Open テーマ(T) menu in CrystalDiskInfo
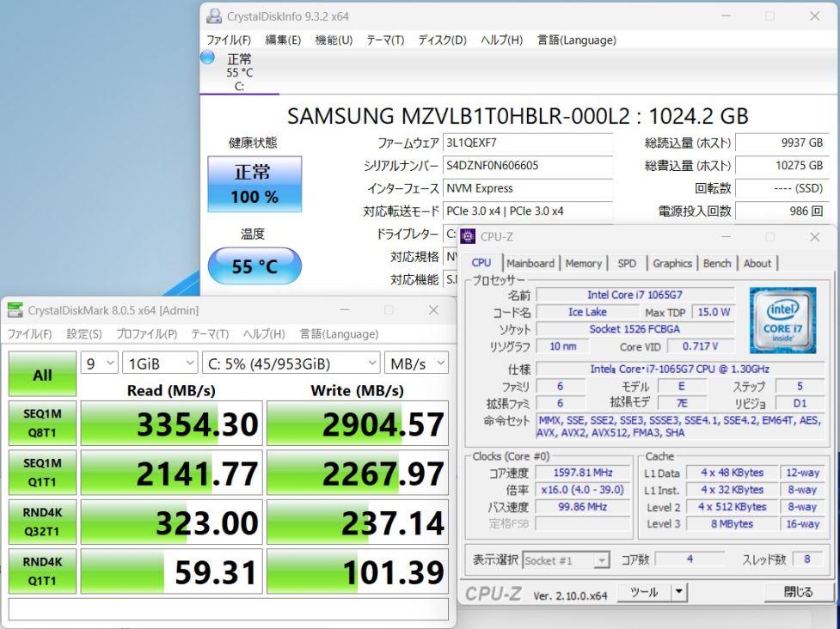 tap(385, 40)
